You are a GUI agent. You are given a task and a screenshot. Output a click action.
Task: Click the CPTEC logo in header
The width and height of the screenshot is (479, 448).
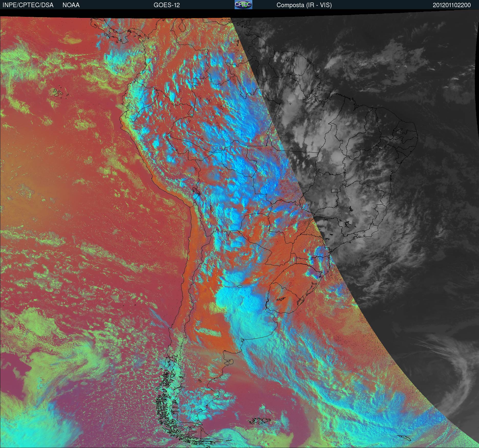click(243, 5)
